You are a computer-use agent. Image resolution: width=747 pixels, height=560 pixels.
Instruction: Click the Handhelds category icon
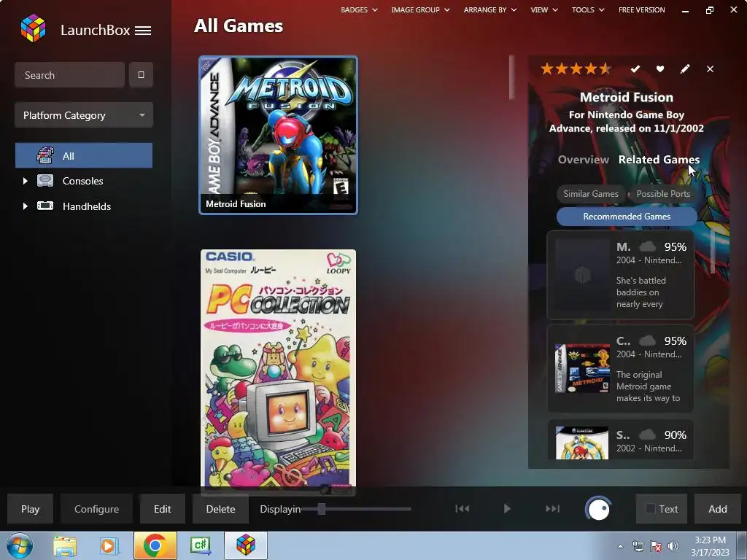pyautogui.click(x=45, y=206)
